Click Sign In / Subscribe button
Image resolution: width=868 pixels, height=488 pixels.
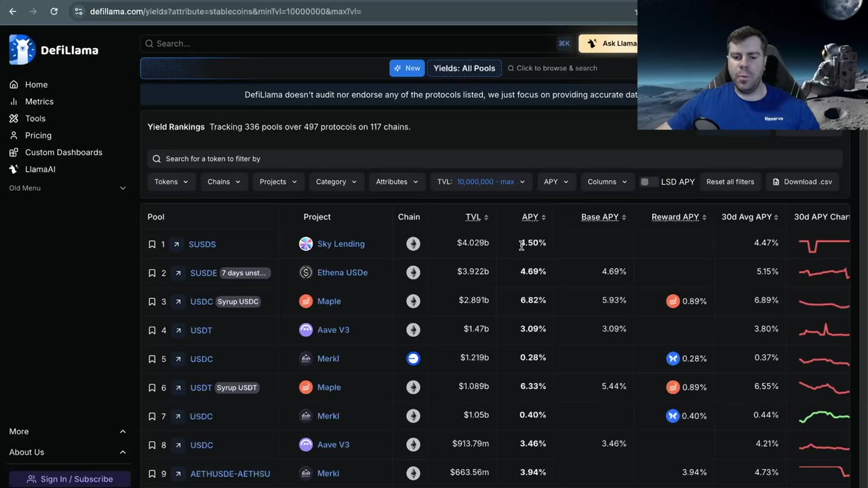[70, 479]
